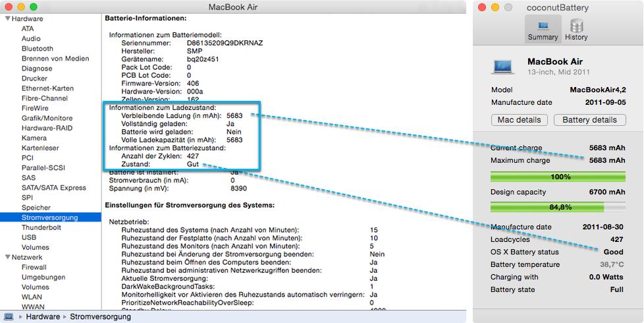
Task: Select Ethernet-Karten in the sidebar
Action: click(x=47, y=88)
